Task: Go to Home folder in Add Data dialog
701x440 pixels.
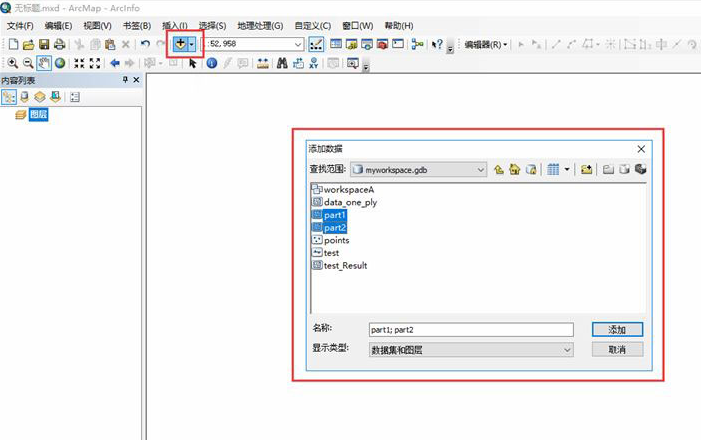Action: 515,169
